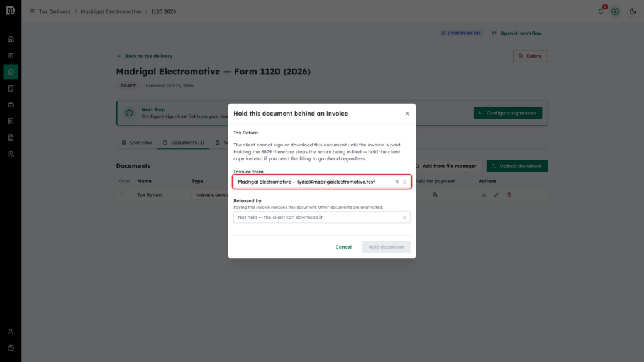Open the Home icon in the sidebar

pyautogui.click(x=11, y=40)
